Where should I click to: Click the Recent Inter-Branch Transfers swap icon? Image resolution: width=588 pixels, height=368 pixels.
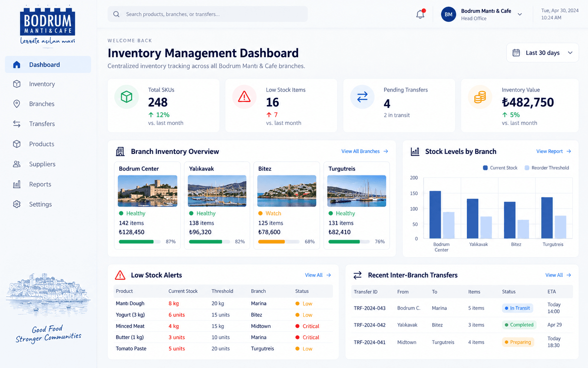(x=357, y=275)
